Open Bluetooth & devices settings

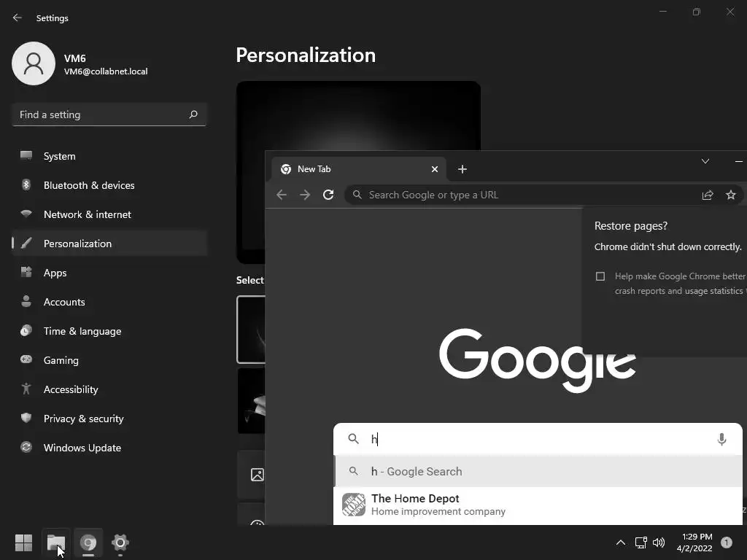pos(109,185)
